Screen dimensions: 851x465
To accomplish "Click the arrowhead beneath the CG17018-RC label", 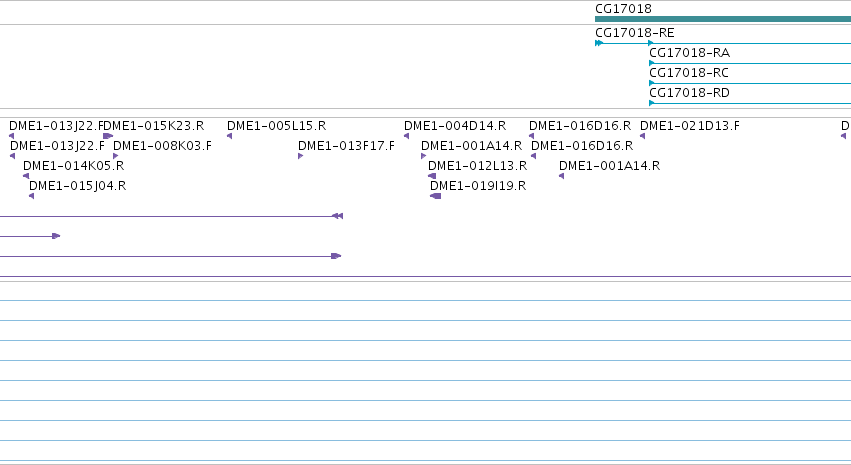I will coord(652,83).
